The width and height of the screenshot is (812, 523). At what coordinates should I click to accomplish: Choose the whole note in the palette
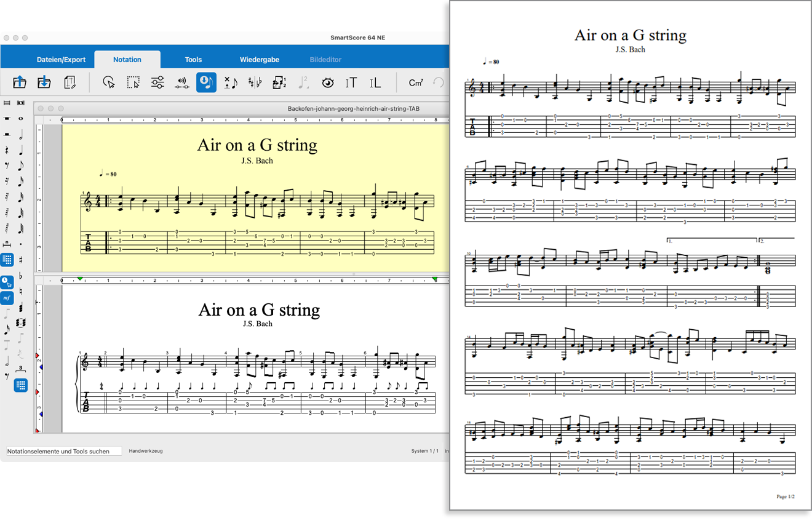pos(21,118)
